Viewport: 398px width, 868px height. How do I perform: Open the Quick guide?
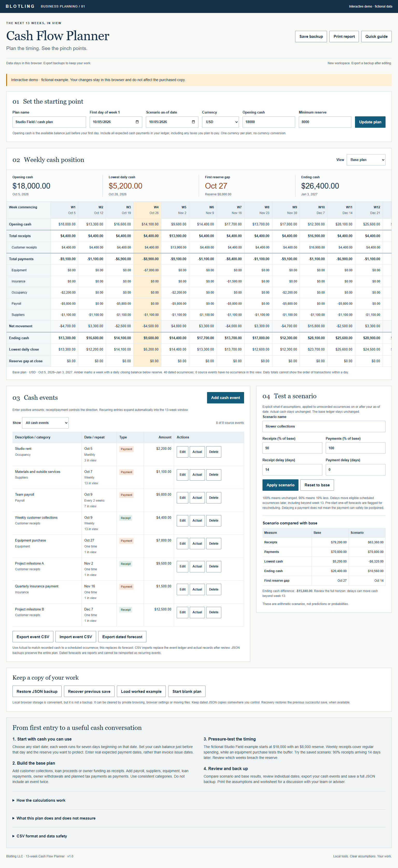tap(376, 37)
